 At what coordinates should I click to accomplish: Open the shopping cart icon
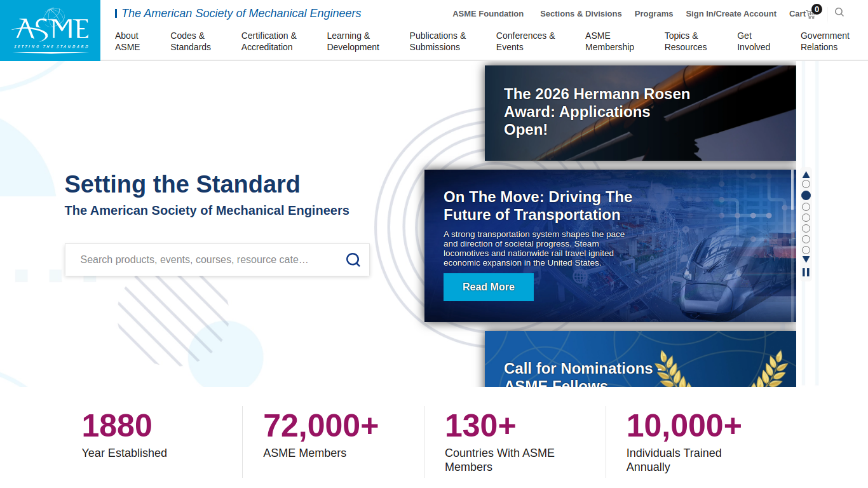coord(811,13)
